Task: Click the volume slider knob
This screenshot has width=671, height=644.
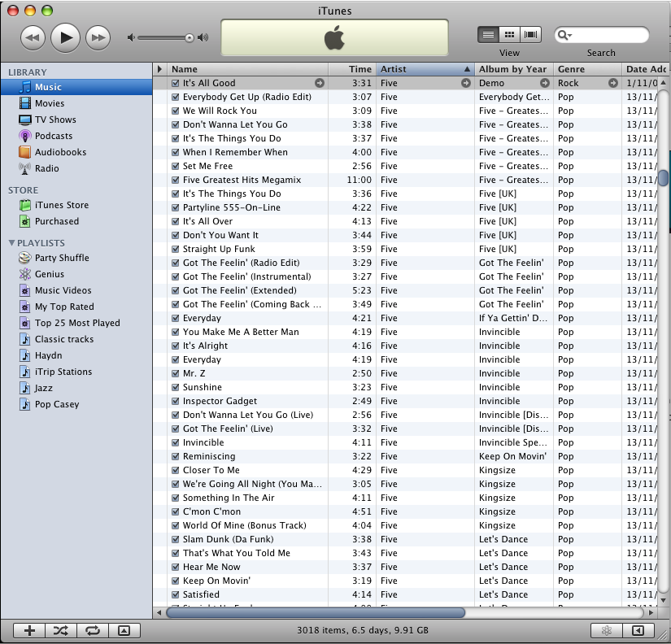Action: click(x=190, y=38)
